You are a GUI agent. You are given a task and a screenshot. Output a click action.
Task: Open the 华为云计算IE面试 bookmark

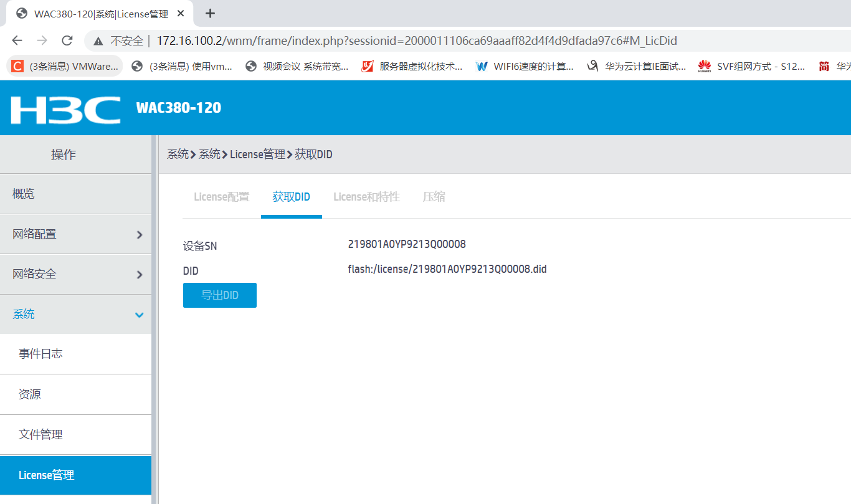click(x=637, y=66)
